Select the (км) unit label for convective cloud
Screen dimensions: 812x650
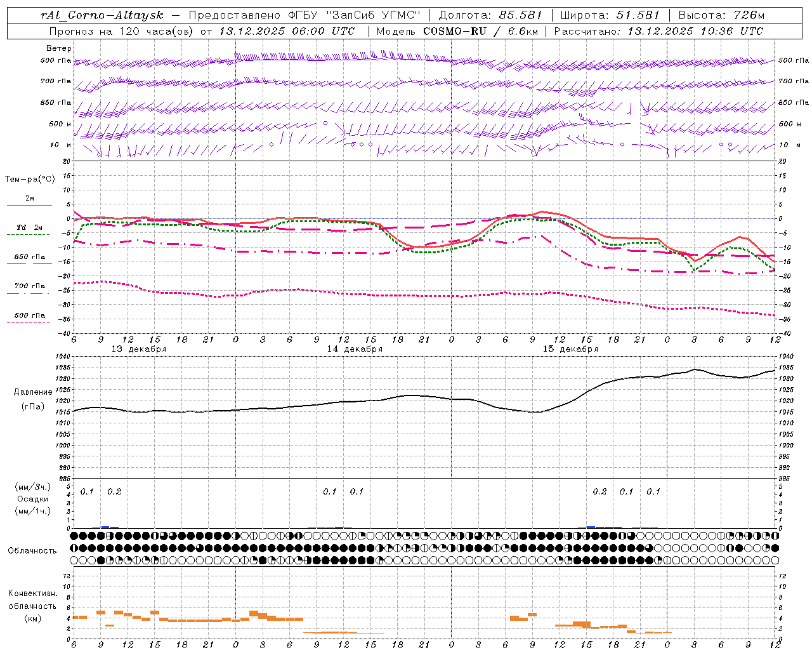[32, 618]
